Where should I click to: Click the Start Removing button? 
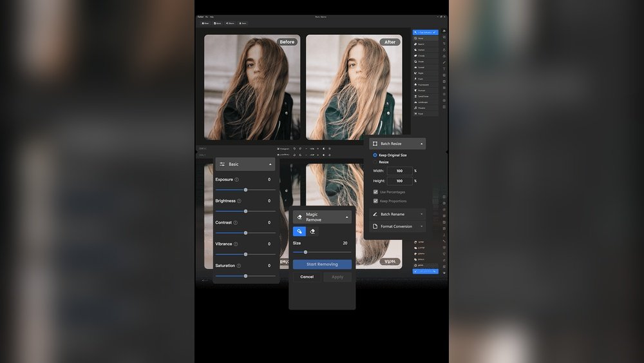[x=322, y=264]
